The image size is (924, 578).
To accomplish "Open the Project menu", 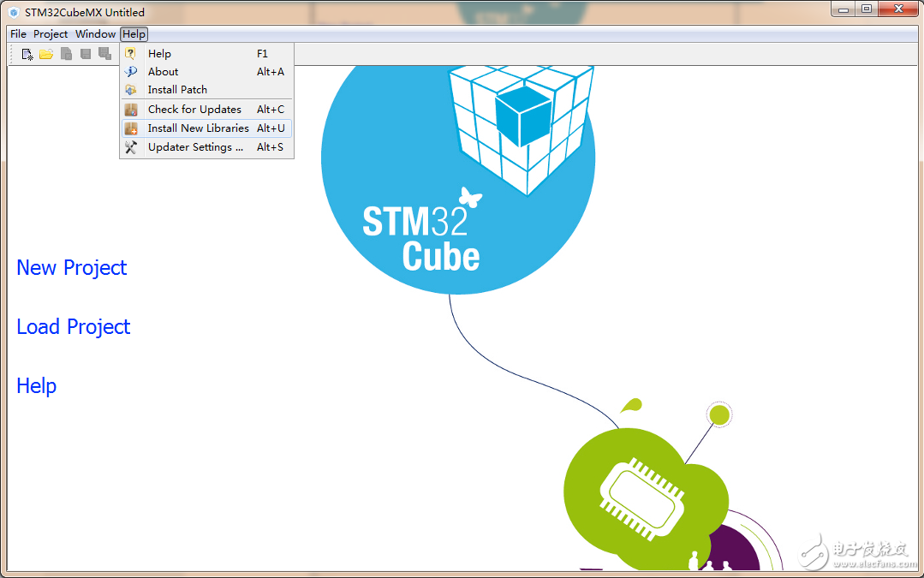I will point(51,34).
